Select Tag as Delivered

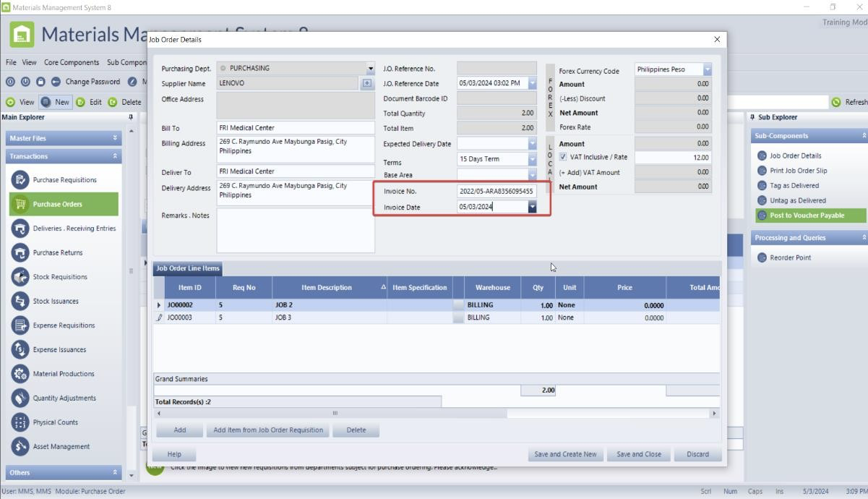point(794,186)
